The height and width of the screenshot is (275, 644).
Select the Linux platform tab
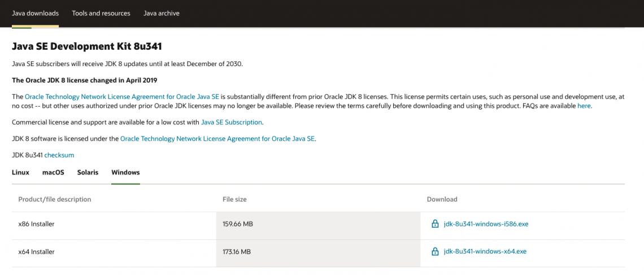(20, 172)
